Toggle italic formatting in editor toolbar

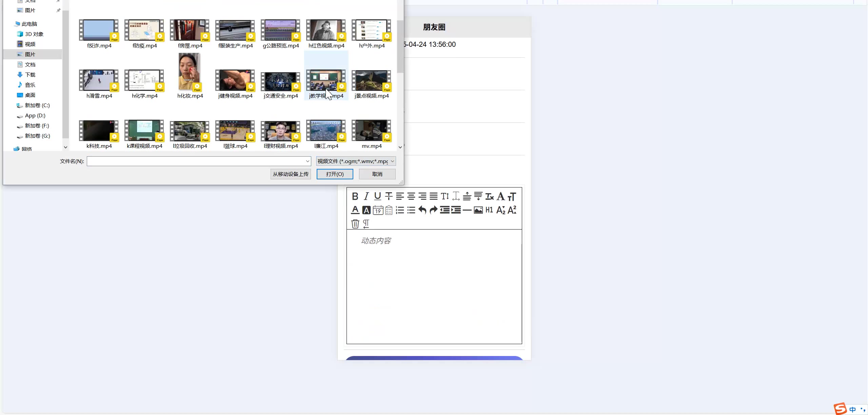366,196
